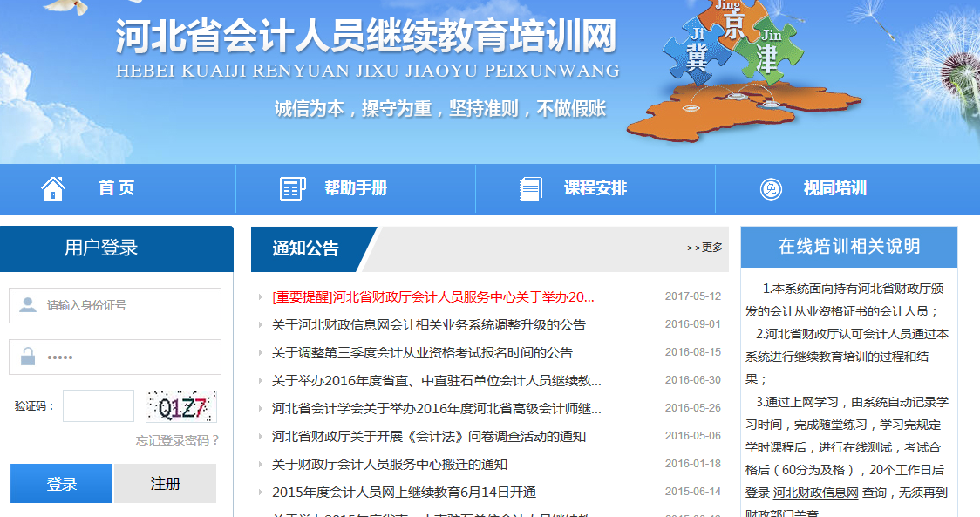Image resolution: width=980 pixels, height=517 pixels.
Task: Focus the 验证码 captcha input box
Action: tap(99, 406)
